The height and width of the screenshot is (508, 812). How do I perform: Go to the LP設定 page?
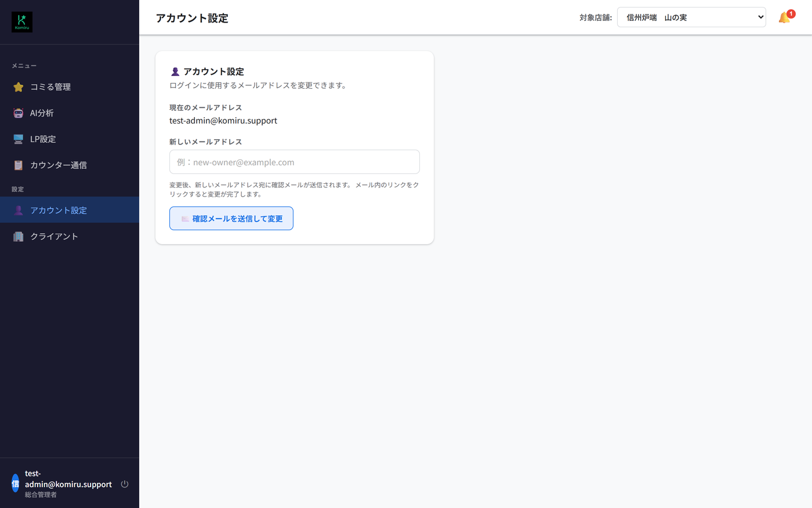point(70,139)
